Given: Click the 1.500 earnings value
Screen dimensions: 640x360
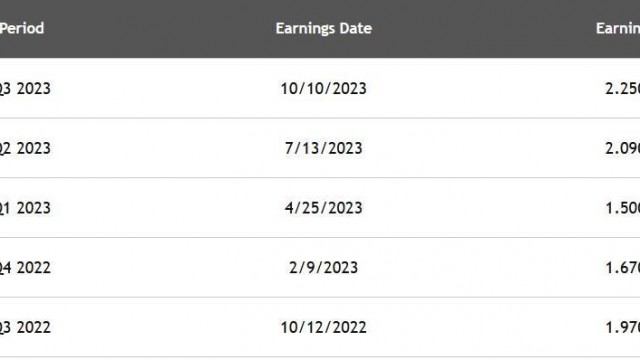Looking at the screenshot, I should tap(622, 208).
